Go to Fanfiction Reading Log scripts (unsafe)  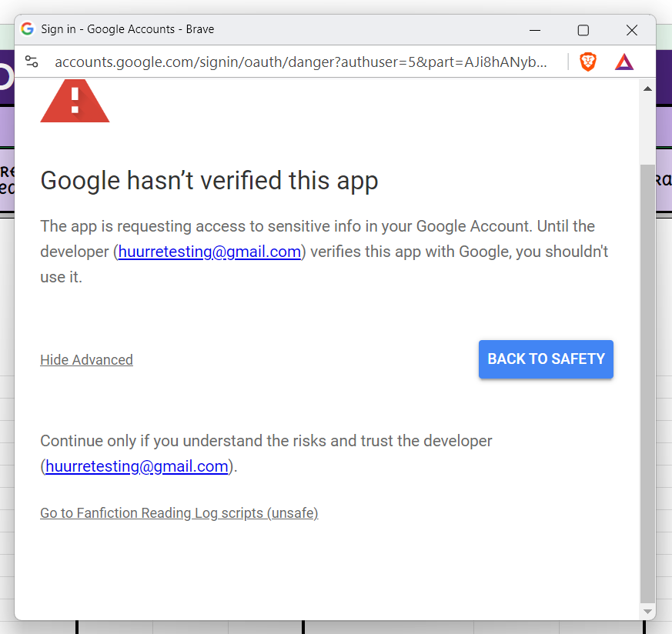point(179,512)
